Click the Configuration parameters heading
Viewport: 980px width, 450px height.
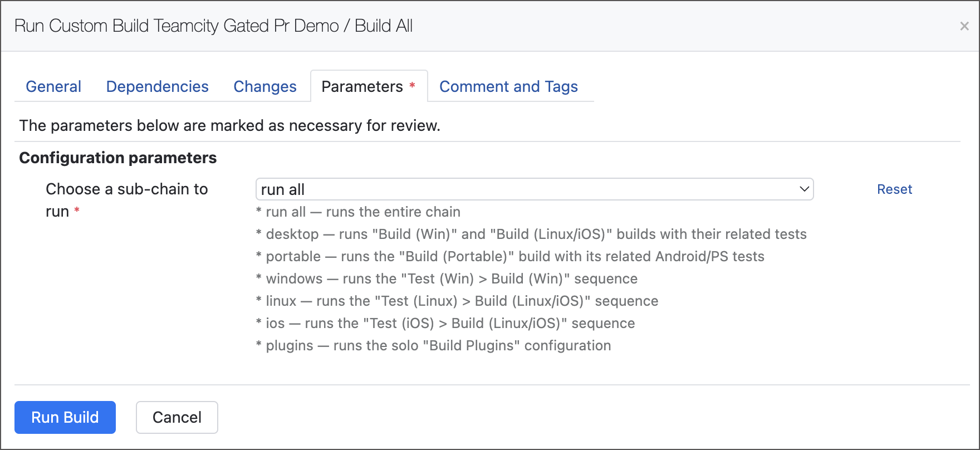pos(118,158)
